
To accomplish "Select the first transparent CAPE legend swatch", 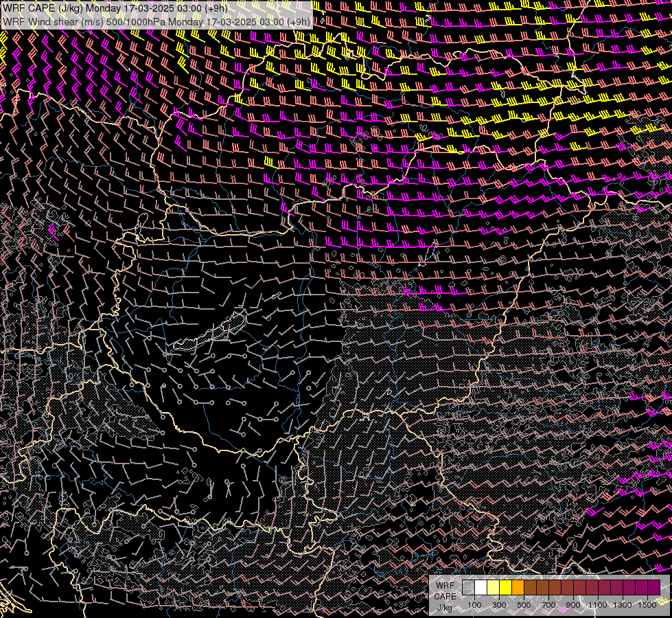I will click(x=468, y=587).
